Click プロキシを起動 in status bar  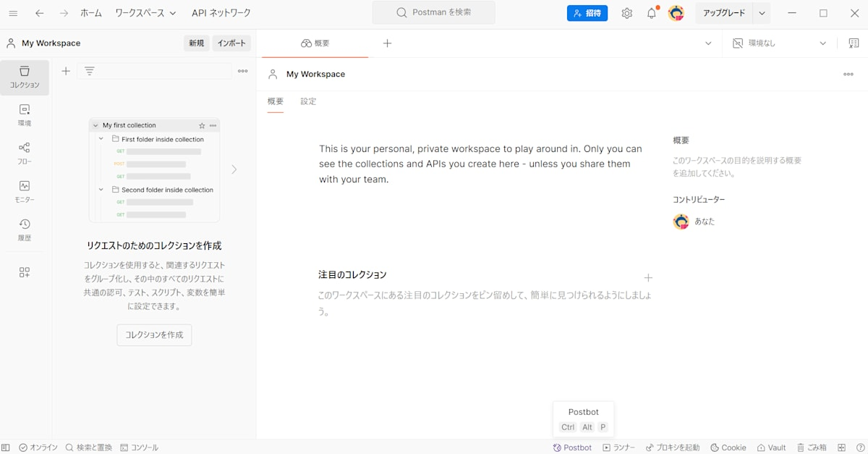(673, 447)
